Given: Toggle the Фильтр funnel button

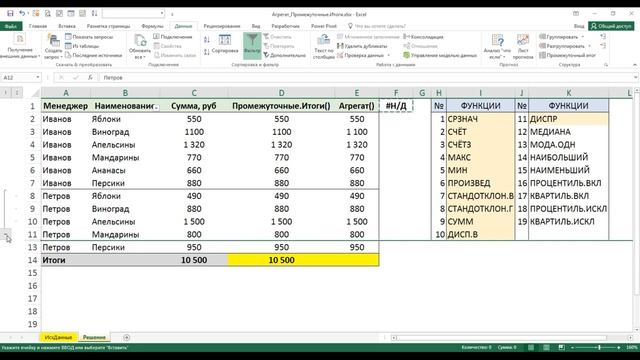Looking at the screenshot, I should pos(252,45).
